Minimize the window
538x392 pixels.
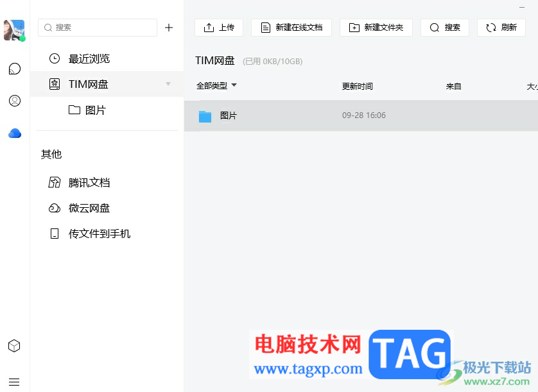coord(522,7)
